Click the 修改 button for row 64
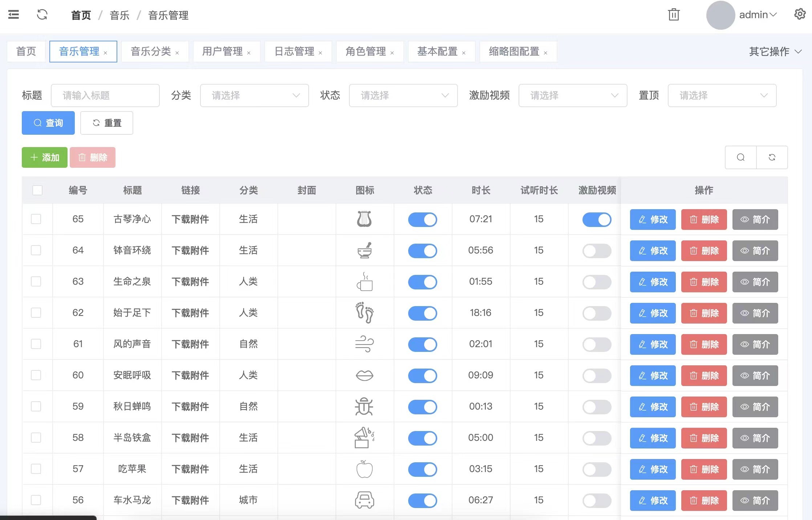Image resolution: width=812 pixels, height=520 pixels. pyautogui.click(x=653, y=251)
